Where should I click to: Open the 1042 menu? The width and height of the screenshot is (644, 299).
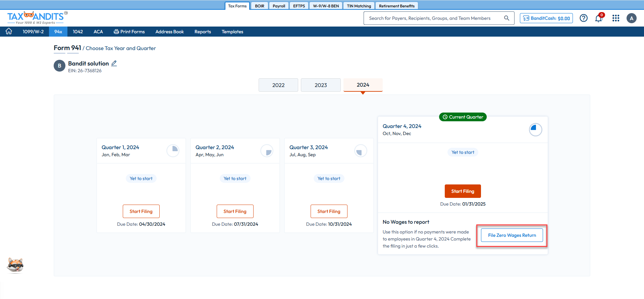(78, 32)
